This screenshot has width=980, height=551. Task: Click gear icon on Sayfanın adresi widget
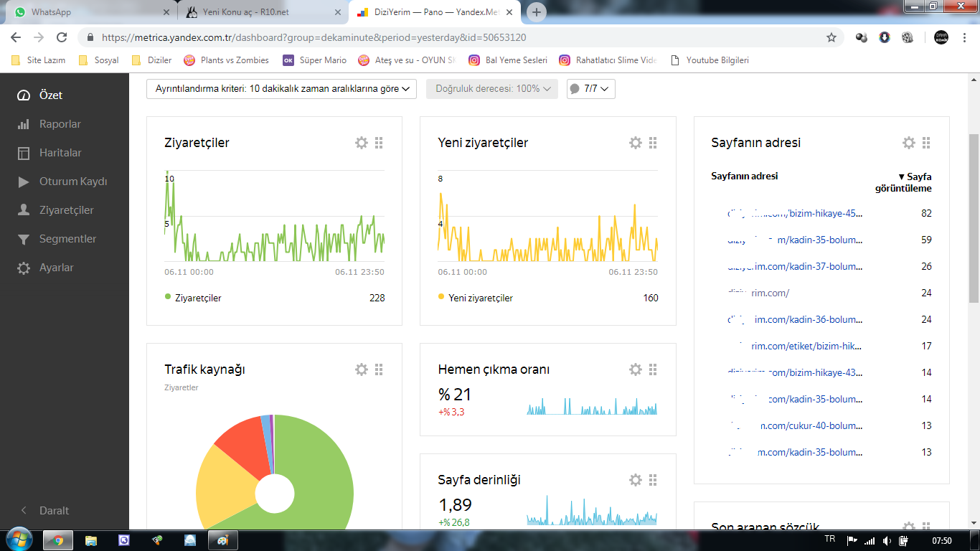click(909, 143)
